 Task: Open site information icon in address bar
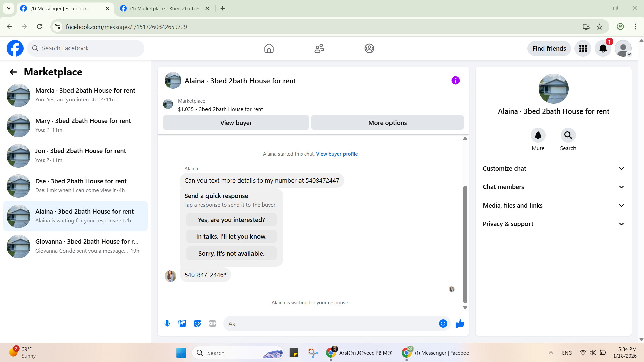tap(57, 27)
